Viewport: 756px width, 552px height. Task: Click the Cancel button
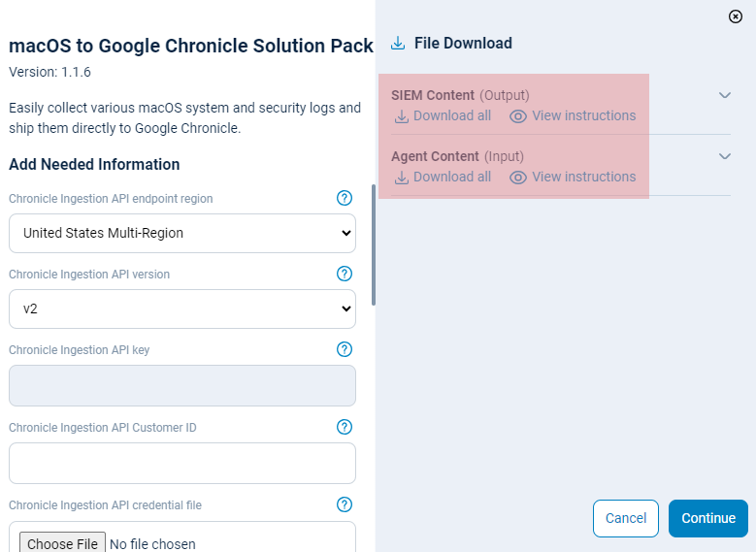pos(626,518)
